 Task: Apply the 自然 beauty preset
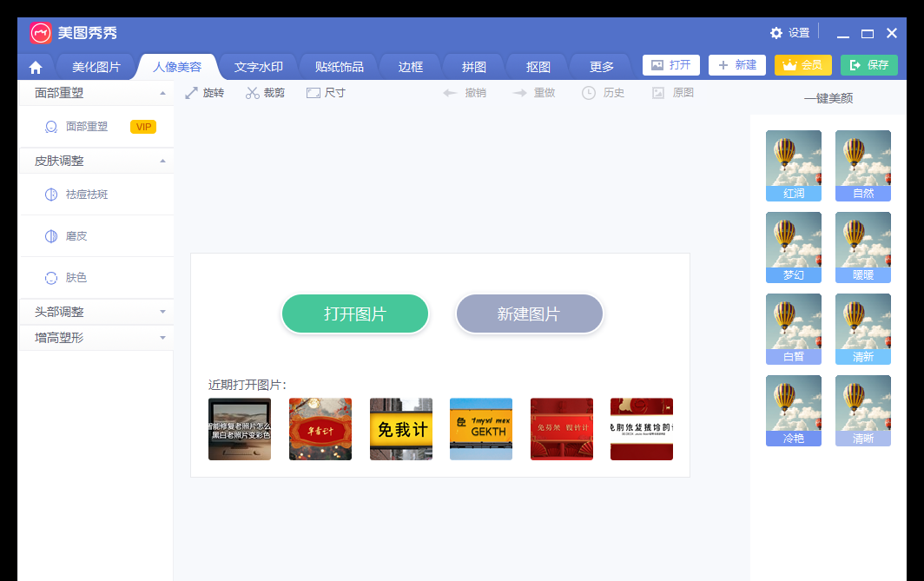862,166
